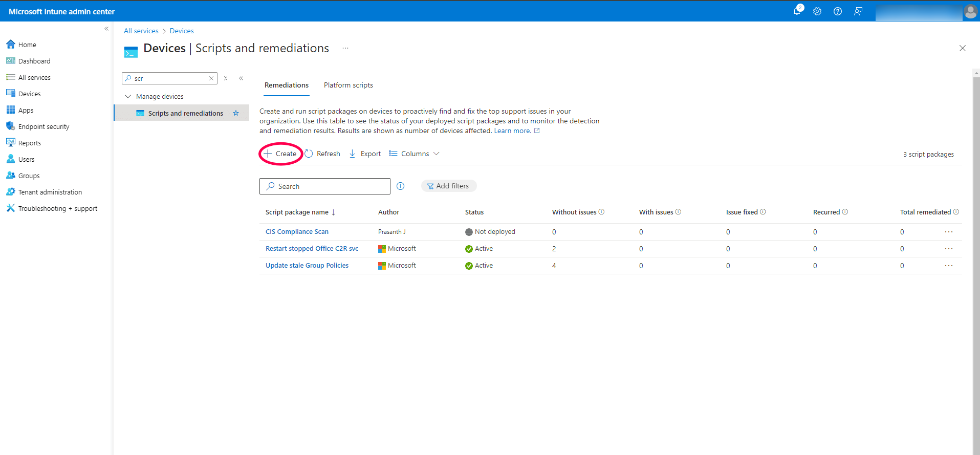980x455 pixels.
Task: Show Total remediated info icon
Action: [956, 212]
